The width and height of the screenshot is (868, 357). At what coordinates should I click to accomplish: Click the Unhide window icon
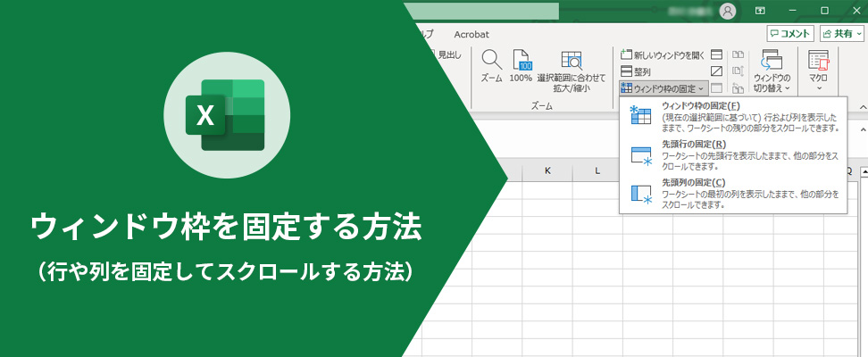[716, 88]
